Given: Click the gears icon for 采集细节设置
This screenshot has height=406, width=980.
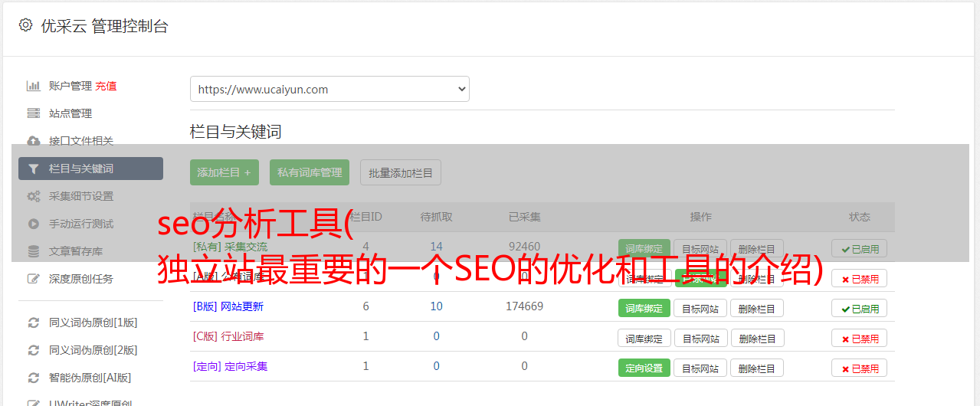Looking at the screenshot, I should coord(34,196).
